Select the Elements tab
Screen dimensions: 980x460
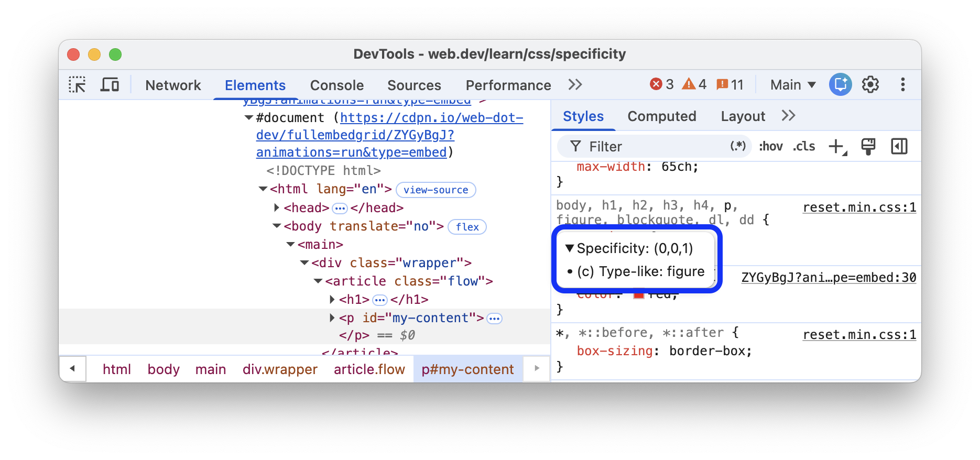pos(255,85)
